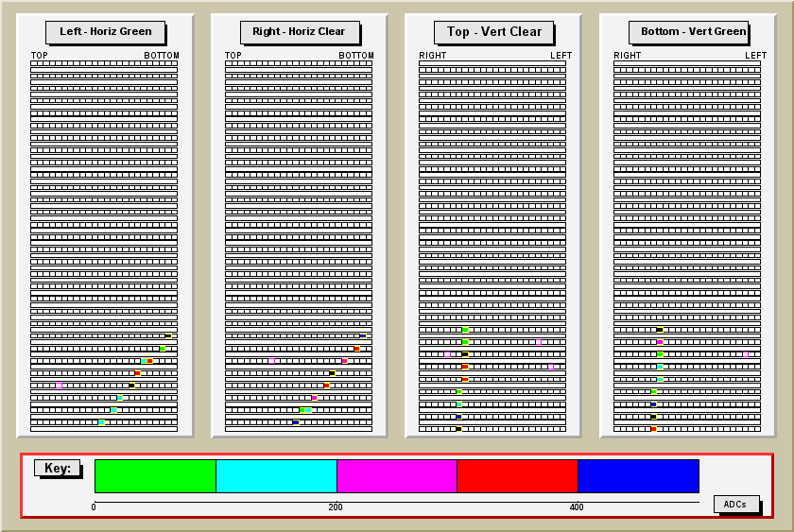Click the 'Top - Vert Clear' title button
The image size is (794, 532).
click(x=493, y=32)
